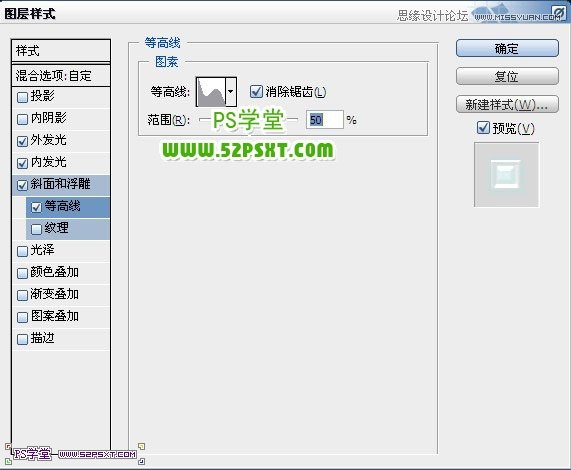Check the 颜色叠加 color overlay checkbox
Viewport: 571px width, 470px height.
coord(22,273)
